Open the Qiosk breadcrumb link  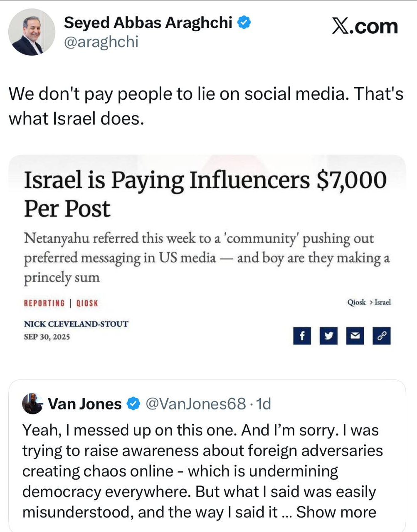(x=356, y=302)
